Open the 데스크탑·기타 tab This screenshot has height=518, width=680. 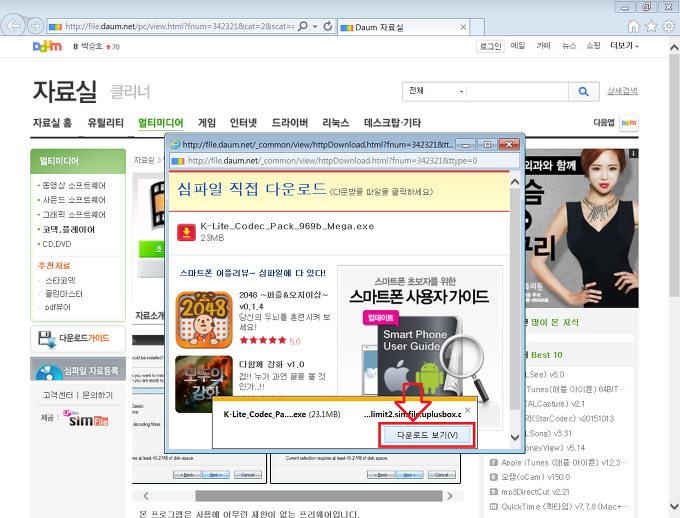click(392, 123)
